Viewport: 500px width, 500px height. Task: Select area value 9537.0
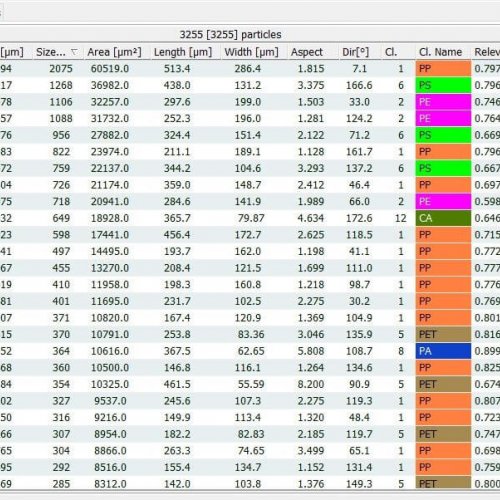pos(110,401)
